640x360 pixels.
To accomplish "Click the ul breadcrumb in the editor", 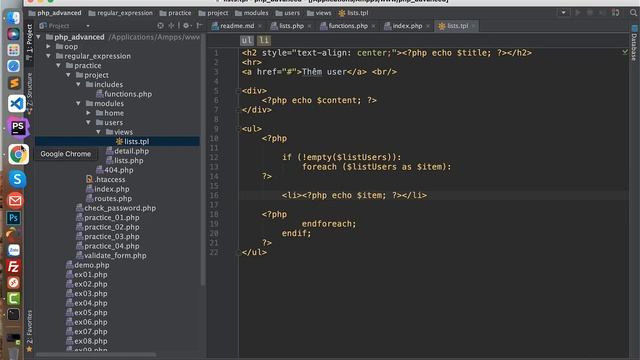I will 247,40.
